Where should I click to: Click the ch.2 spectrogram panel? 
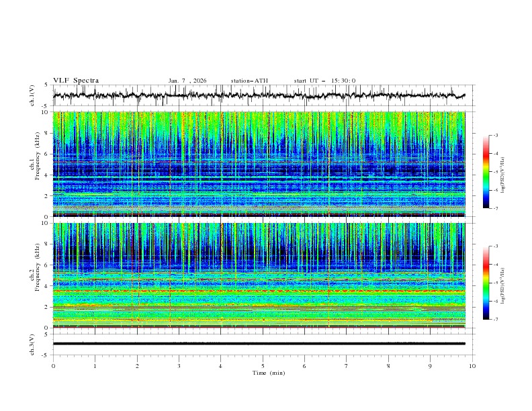[259, 275]
